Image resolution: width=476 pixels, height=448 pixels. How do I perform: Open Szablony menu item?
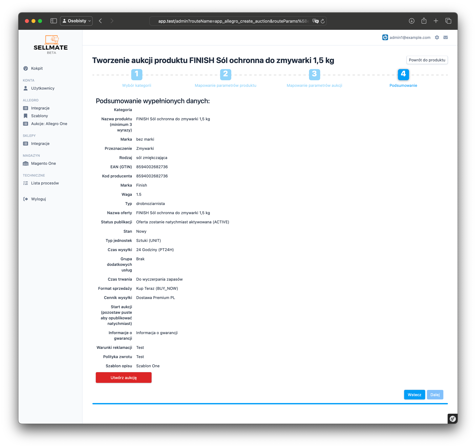point(40,116)
